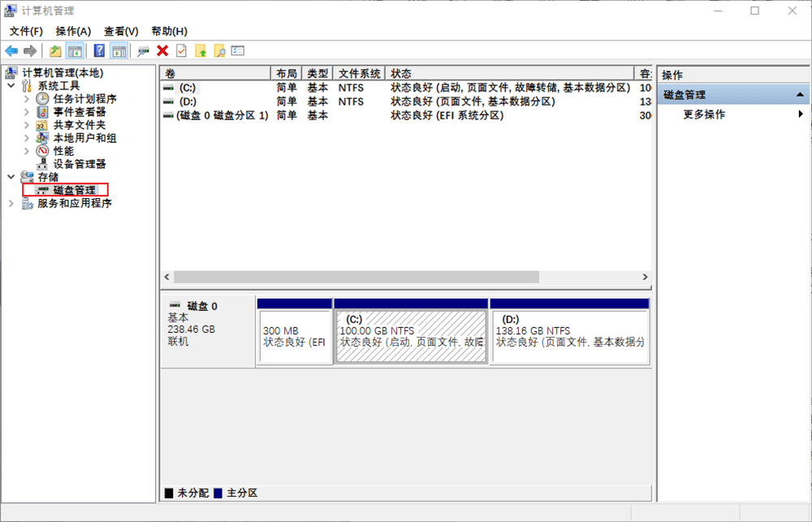The width and height of the screenshot is (812, 522).
Task: Click the red X delete toolbar icon
Action: pos(162,51)
